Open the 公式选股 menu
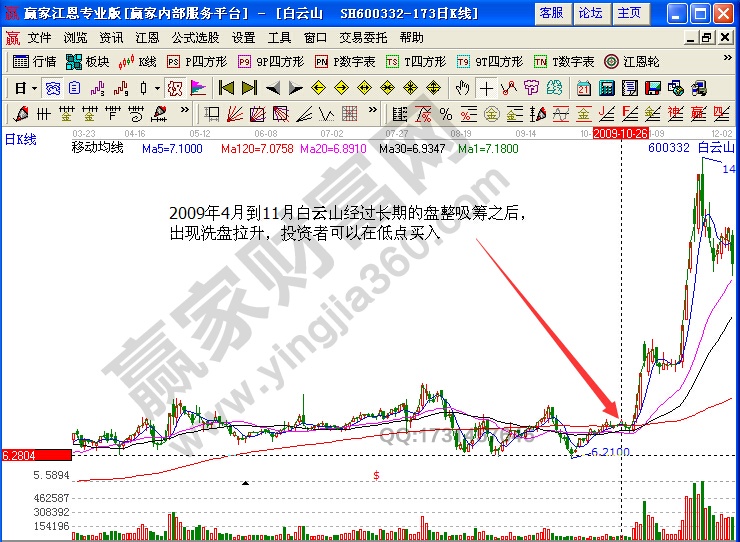The image size is (740, 542). coord(194,37)
